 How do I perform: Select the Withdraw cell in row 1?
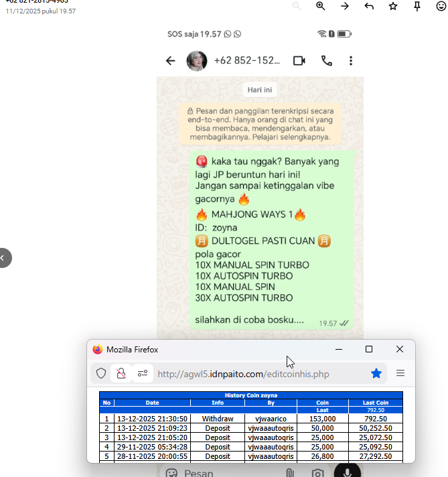pos(218,419)
